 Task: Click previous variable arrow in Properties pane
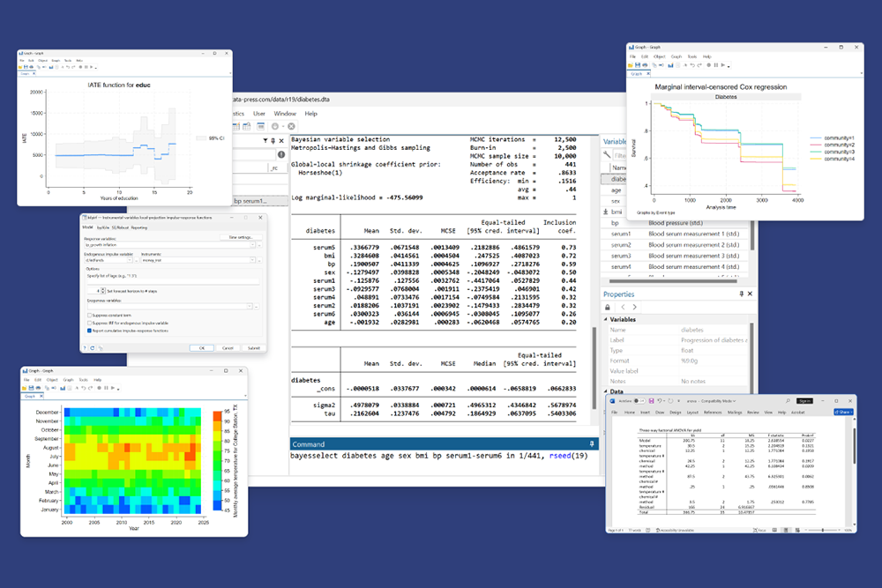point(623,307)
